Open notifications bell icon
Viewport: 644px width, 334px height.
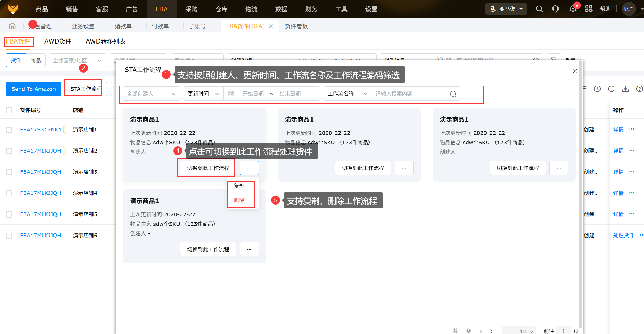(x=573, y=9)
